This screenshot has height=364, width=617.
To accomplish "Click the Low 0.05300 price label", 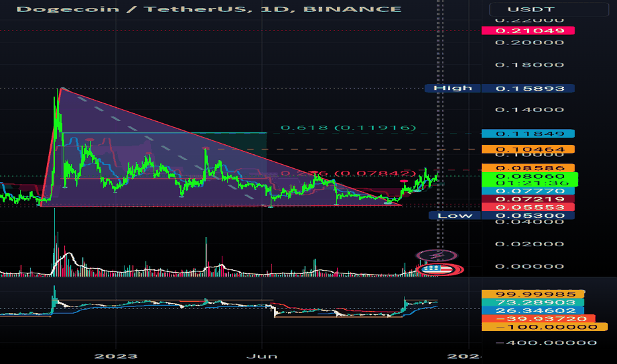I will click(528, 215).
